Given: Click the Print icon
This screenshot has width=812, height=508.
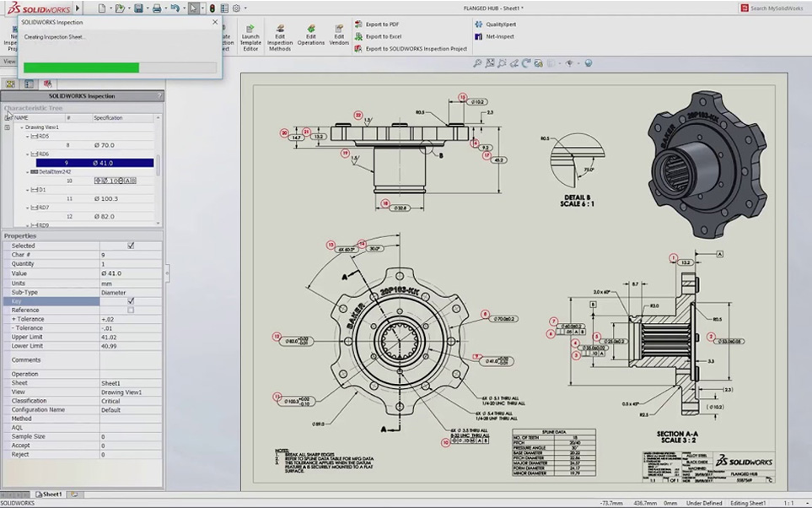Looking at the screenshot, I should (x=156, y=8).
